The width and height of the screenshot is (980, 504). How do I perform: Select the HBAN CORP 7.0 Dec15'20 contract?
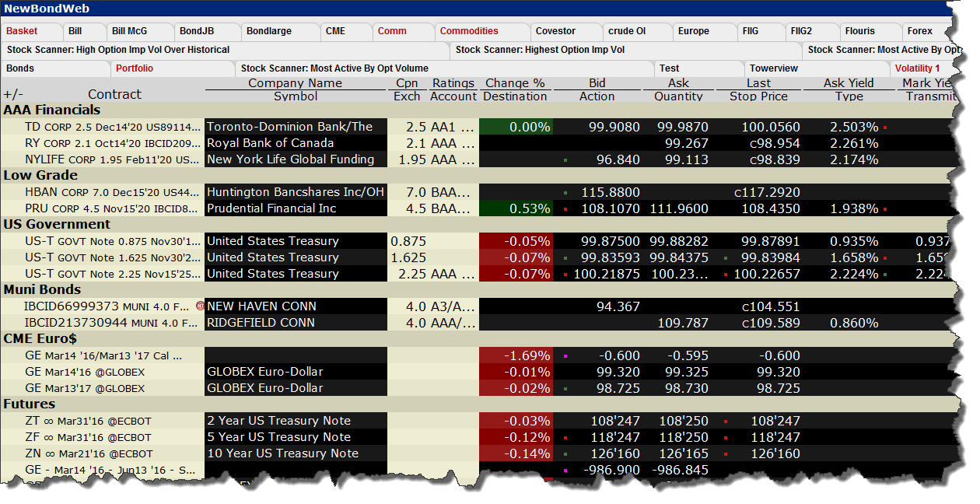[113, 192]
